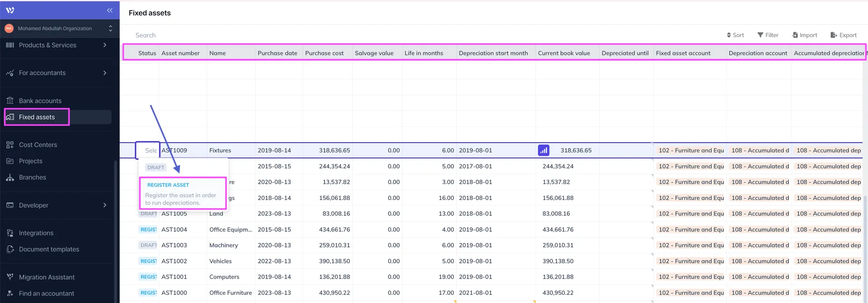The width and height of the screenshot is (868, 303).
Task: Expand the Products & Services submenu chevron
Action: 105,45
